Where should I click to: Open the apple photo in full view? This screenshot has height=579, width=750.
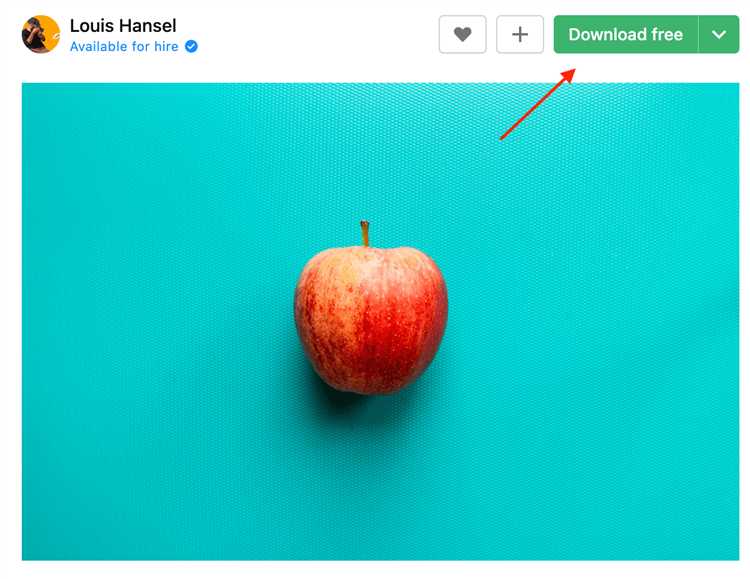coord(380,322)
